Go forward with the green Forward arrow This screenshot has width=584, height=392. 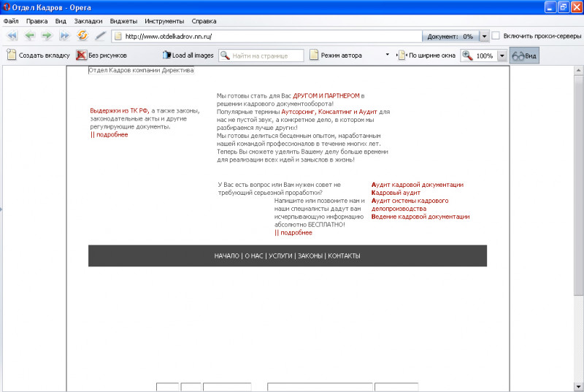47,36
